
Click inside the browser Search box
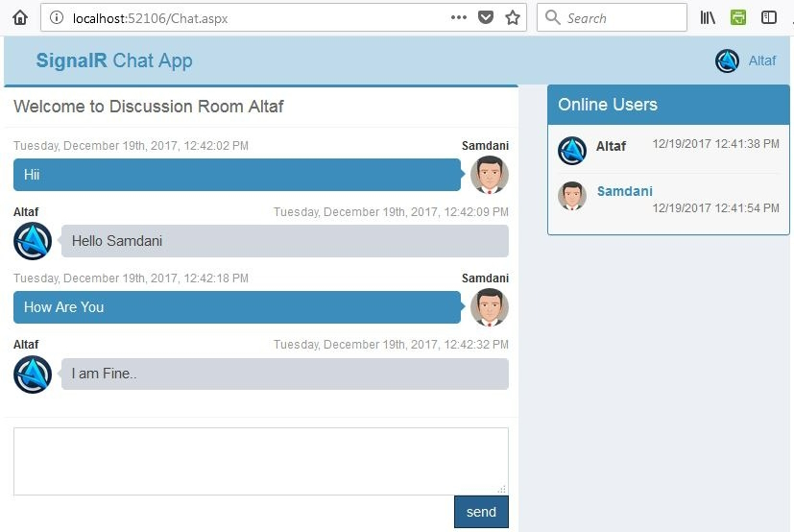click(612, 17)
